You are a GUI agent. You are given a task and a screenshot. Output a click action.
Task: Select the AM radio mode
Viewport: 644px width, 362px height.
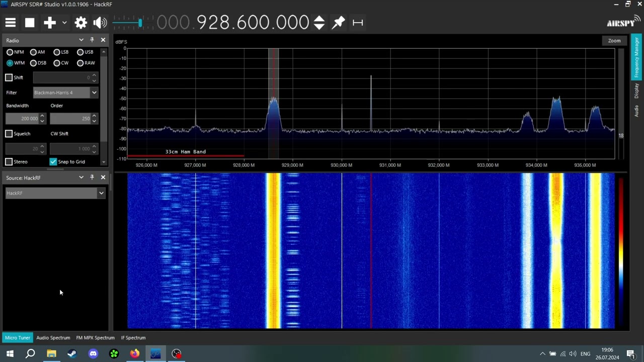(38, 52)
